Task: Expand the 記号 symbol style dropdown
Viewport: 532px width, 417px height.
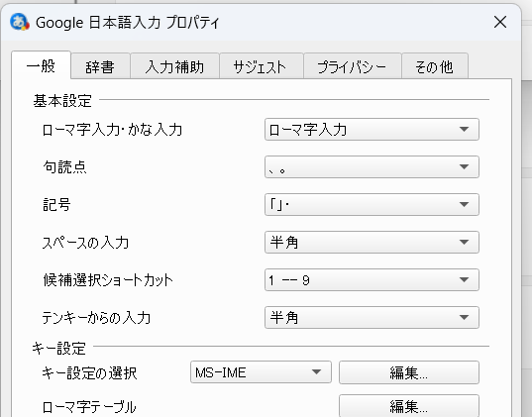Action: pos(372,205)
